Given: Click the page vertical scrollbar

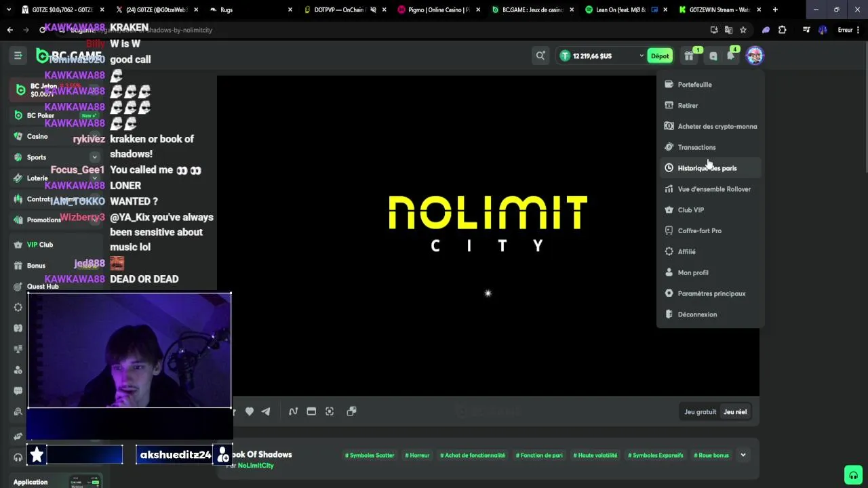Looking at the screenshot, I should pyautogui.click(x=865, y=108).
